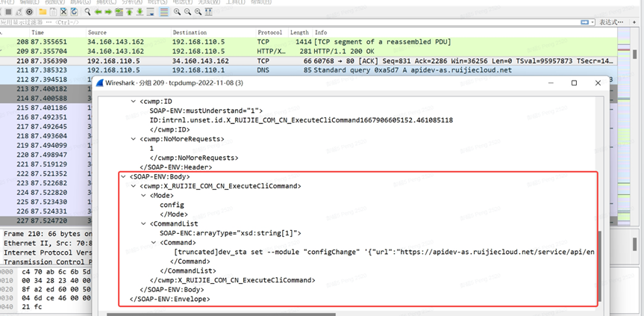Screen dimensions: 644x316
Task: Select 'Internet Protocol Vers' details row
Action: click(46, 253)
